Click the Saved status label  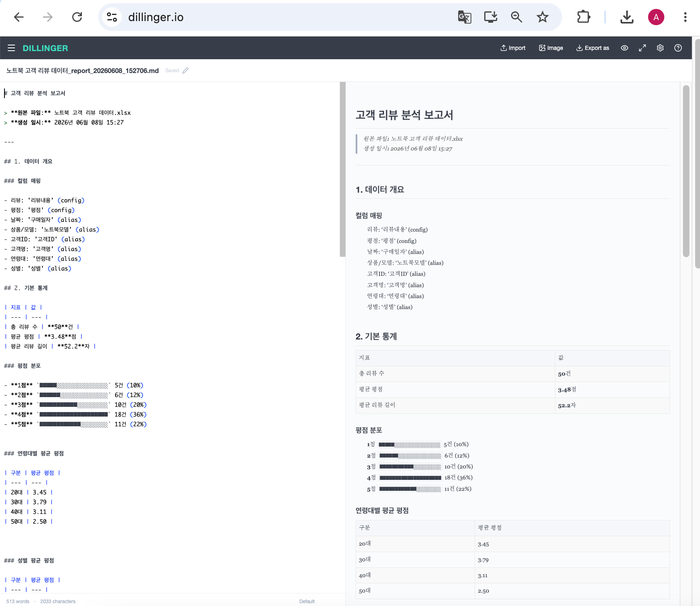(x=172, y=71)
